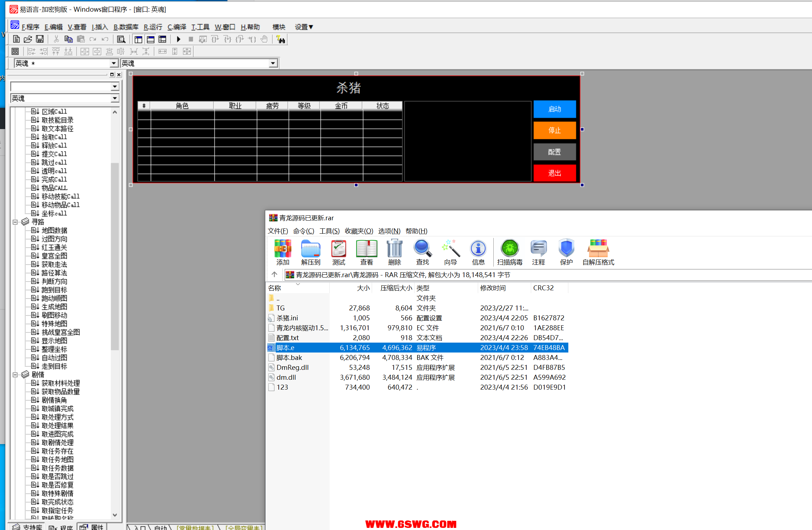This screenshot has height=530, width=812.
Task: Click the up-one-level arrow in WinRAR
Action: click(x=274, y=274)
